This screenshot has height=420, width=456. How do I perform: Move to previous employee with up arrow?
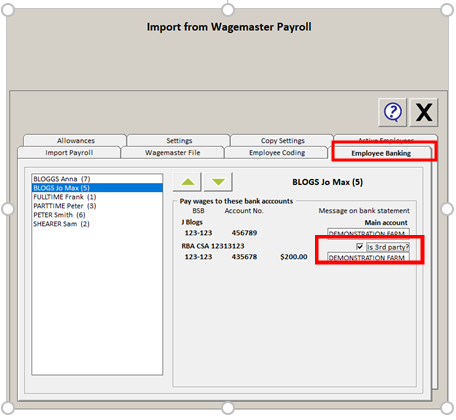(187, 182)
